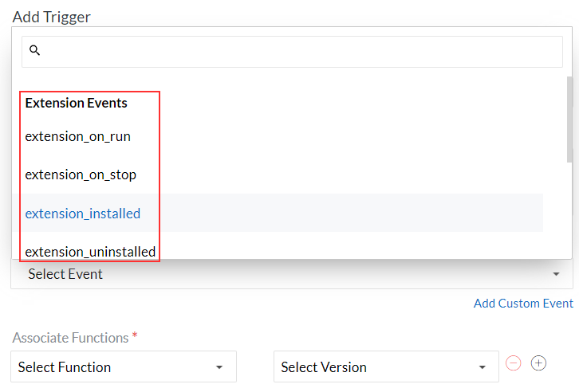Click the Select Version caret arrow
The width and height of the screenshot is (579, 392).
(x=482, y=367)
